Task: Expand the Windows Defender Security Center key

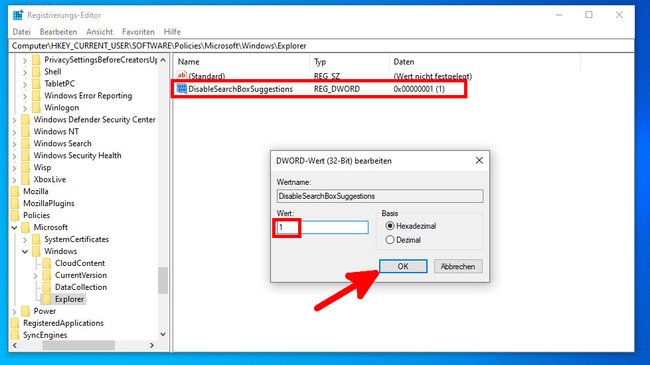Action: (x=15, y=120)
